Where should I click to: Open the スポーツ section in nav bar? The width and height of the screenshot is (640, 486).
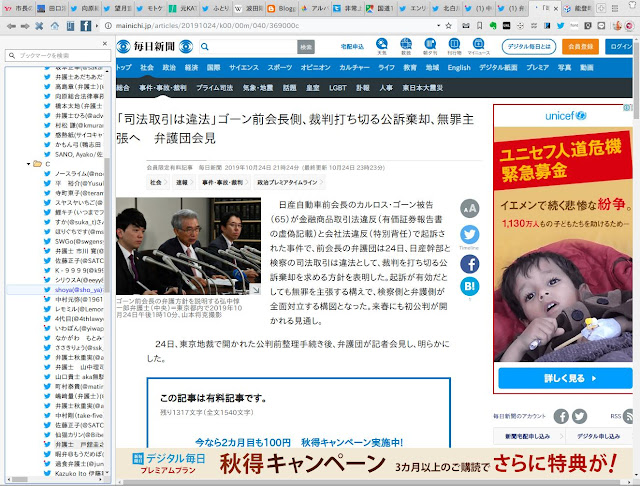280,67
